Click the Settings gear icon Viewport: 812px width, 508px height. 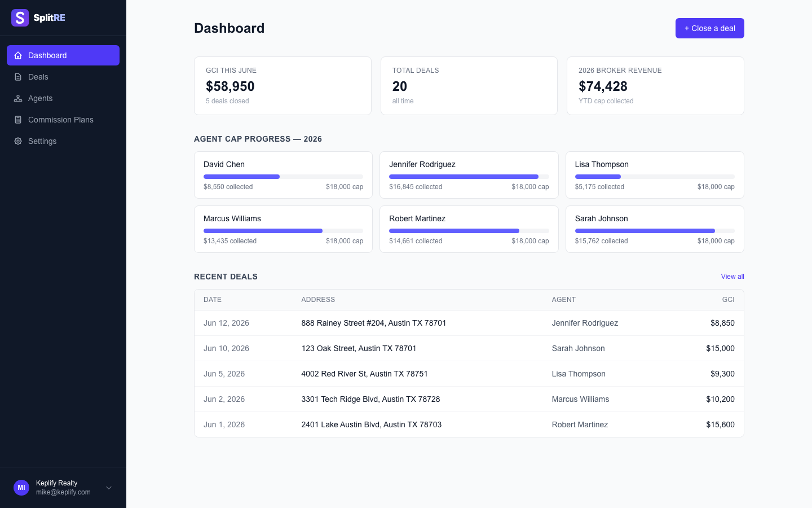tap(18, 141)
